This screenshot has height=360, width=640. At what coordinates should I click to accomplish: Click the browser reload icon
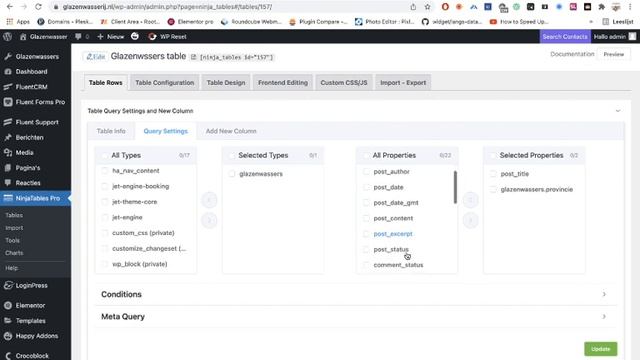tap(38, 7)
